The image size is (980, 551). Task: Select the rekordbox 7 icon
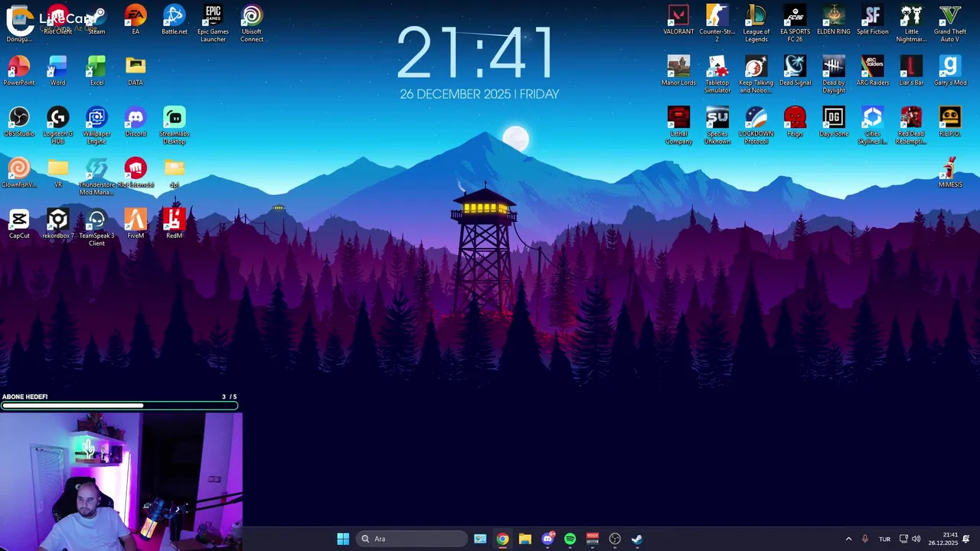pyautogui.click(x=57, y=224)
